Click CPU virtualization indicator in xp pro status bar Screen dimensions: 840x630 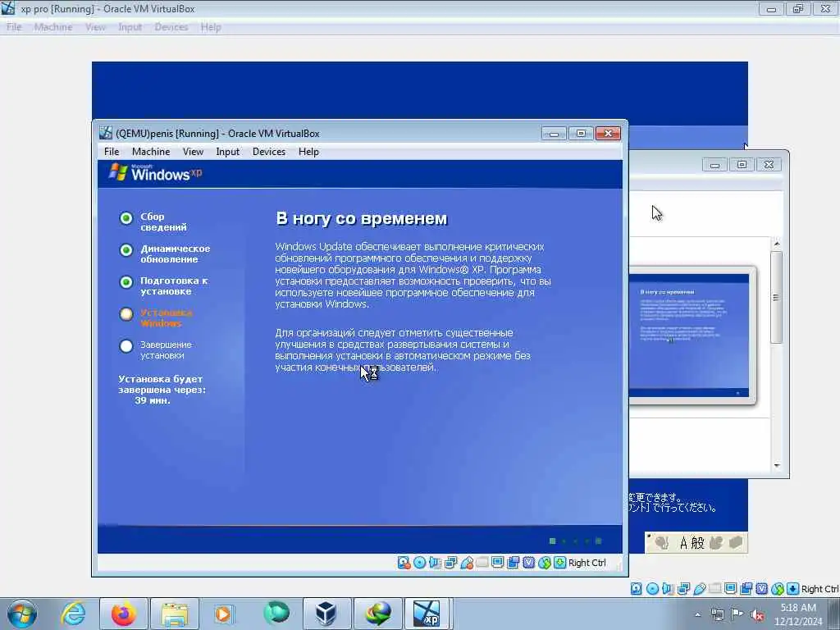[761, 589]
